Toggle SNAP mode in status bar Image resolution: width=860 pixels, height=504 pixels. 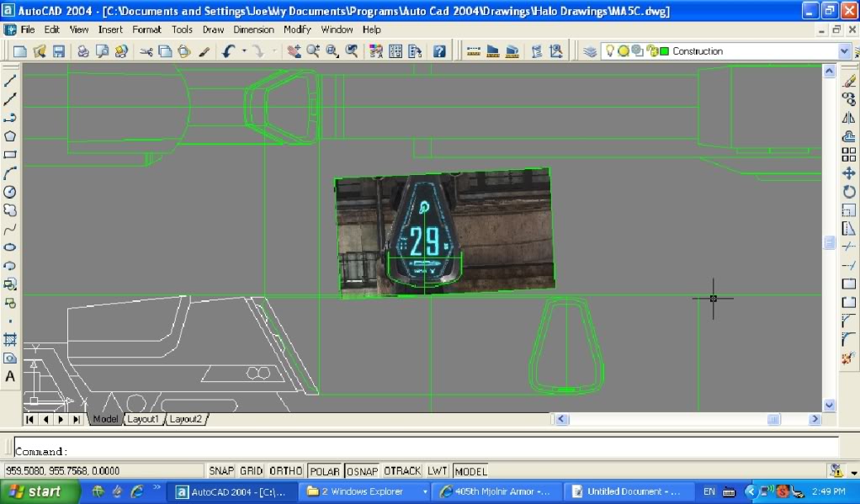pos(221,471)
